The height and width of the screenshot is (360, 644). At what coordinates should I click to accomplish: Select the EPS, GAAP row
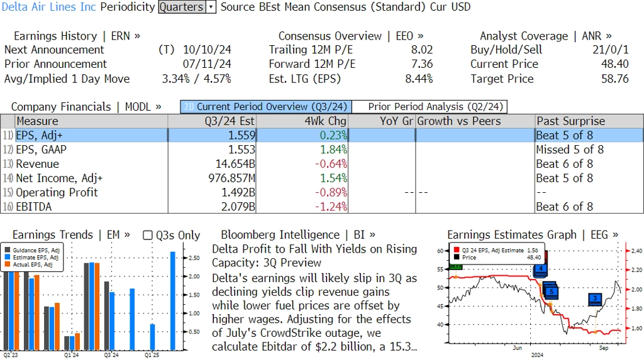click(x=322, y=150)
